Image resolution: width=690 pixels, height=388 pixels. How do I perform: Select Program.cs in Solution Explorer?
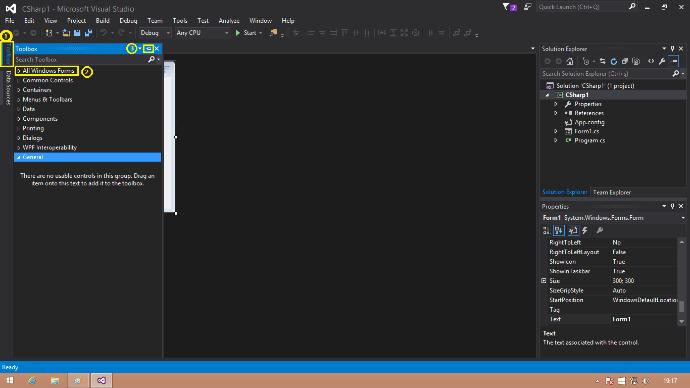[590, 140]
